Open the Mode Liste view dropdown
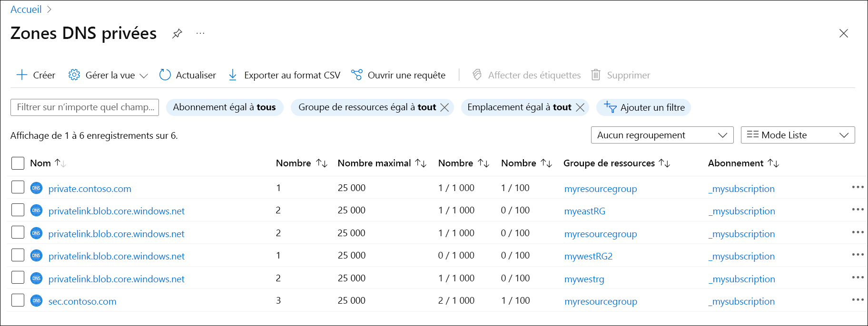This screenshot has height=326, width=868. 798,135
